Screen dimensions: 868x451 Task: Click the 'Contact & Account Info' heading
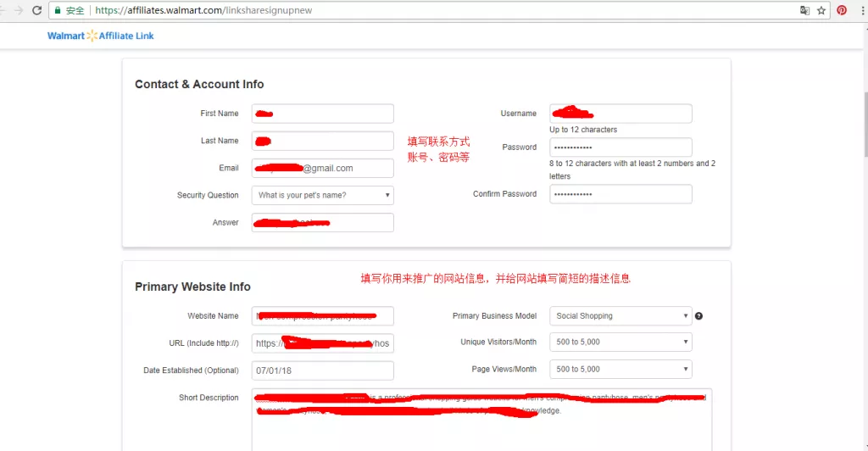click(199, 84)
